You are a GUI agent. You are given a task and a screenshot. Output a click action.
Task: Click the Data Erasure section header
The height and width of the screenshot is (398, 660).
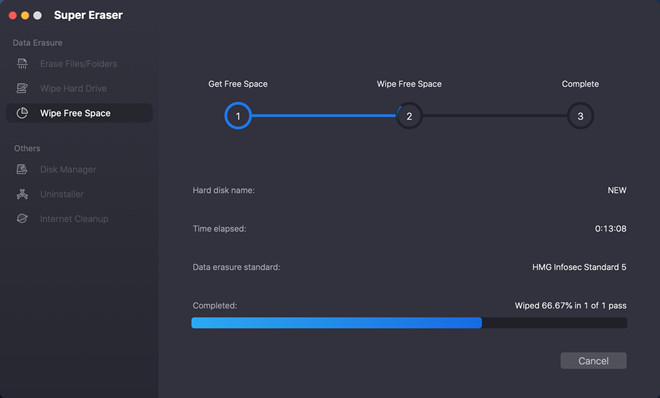37,43
